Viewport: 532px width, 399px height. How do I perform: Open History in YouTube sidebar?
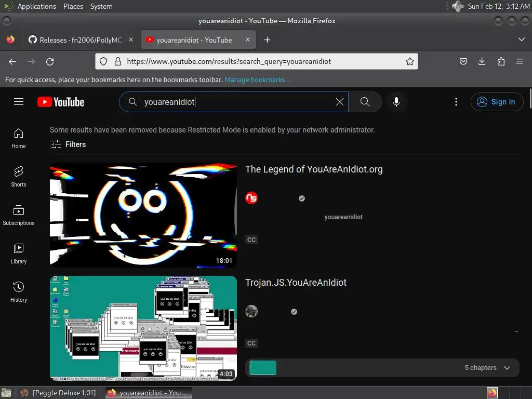pyautogui.click(x=19, y=292)
